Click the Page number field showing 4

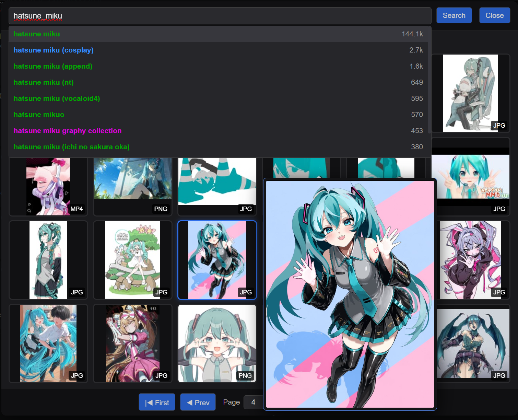click(x=254, y=402)
